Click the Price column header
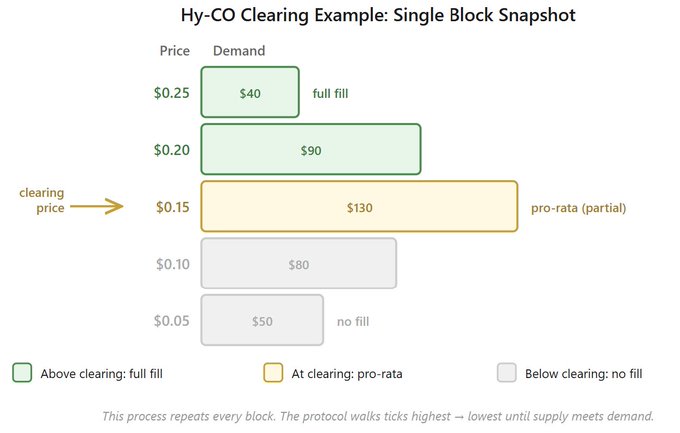Image resolution: width=680 pixels, height=433 pixels. pos(174,51)
